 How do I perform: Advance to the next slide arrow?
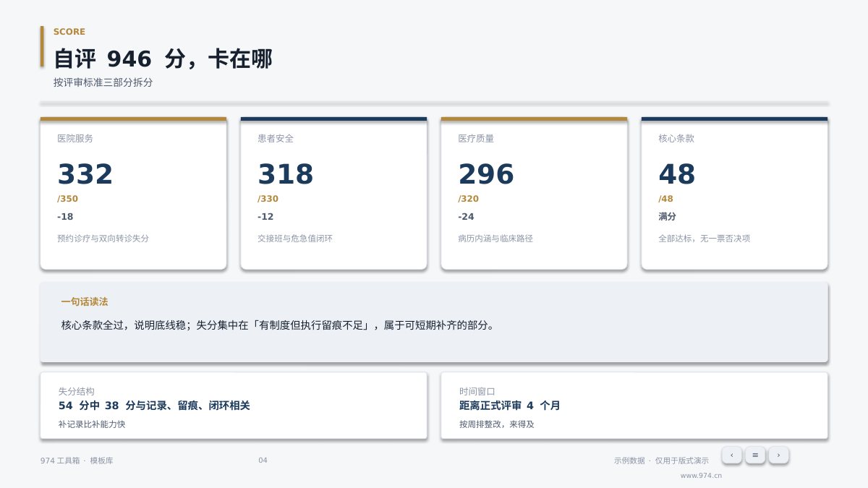coord(778,455)
